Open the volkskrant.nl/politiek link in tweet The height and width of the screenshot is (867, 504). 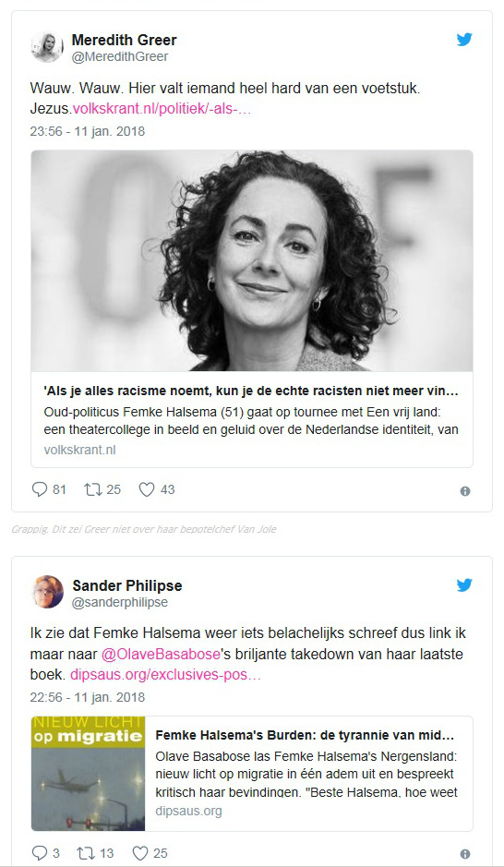coord(162,110)
